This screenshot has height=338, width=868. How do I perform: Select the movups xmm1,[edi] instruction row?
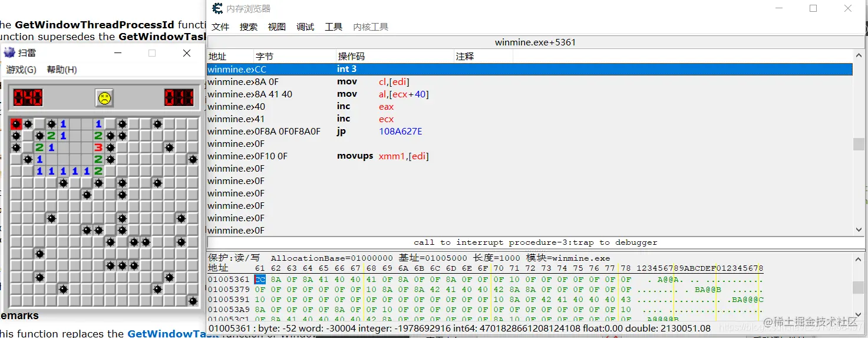point(530,156)
